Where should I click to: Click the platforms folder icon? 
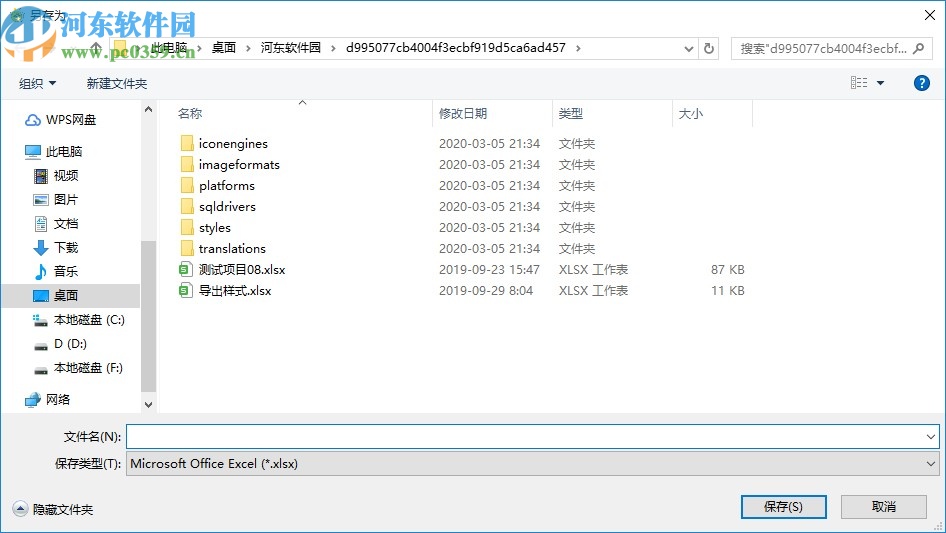pos(187,185)
